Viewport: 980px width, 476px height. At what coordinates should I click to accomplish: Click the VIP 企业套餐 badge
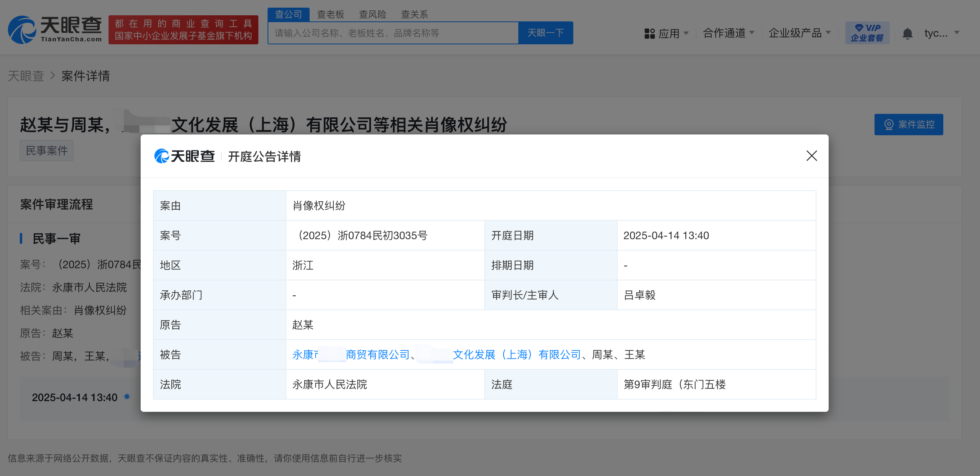point(867,33)
